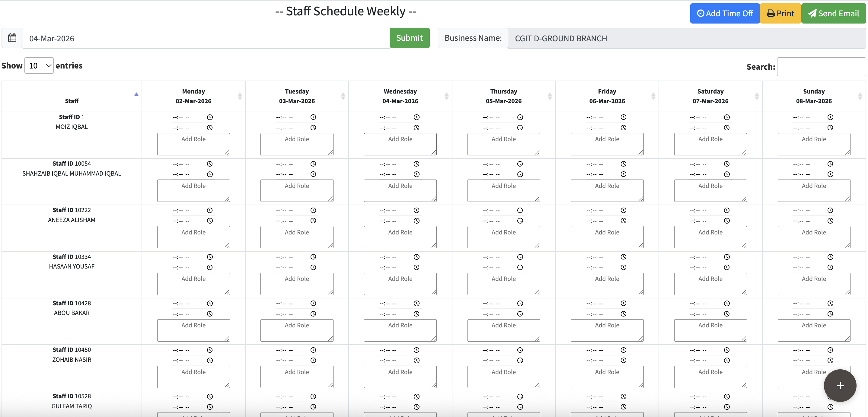Open Thursday end time clock for ZOHAIB NASIR

pyautogui.click(x=520, y=360)
